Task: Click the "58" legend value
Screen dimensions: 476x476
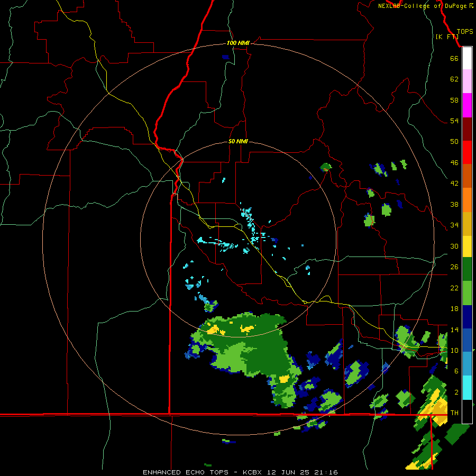Action: [454, 100]
